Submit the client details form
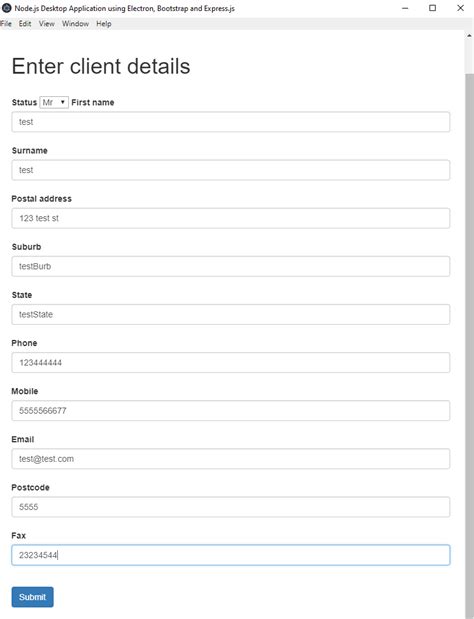This screenshot has height=619, width=474. click(32, 597)
